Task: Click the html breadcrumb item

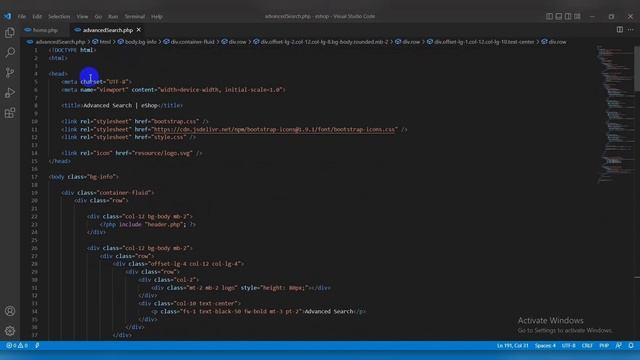Action: tap(102, 42)
